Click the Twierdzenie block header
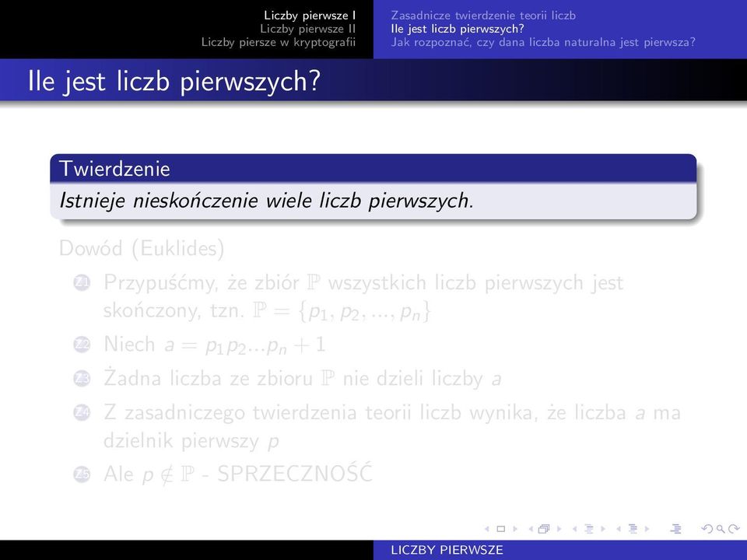This screenshot has height=560, width=747. [373, 169]
